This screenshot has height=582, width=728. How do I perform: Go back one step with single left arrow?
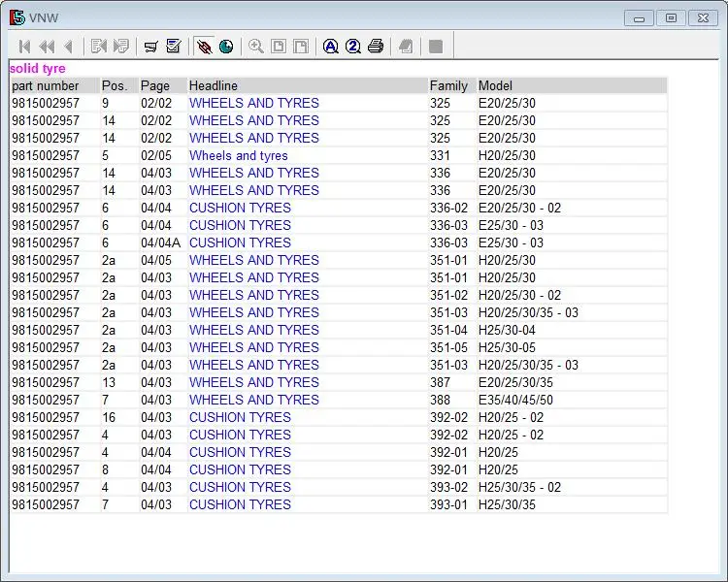pos(68,47)
